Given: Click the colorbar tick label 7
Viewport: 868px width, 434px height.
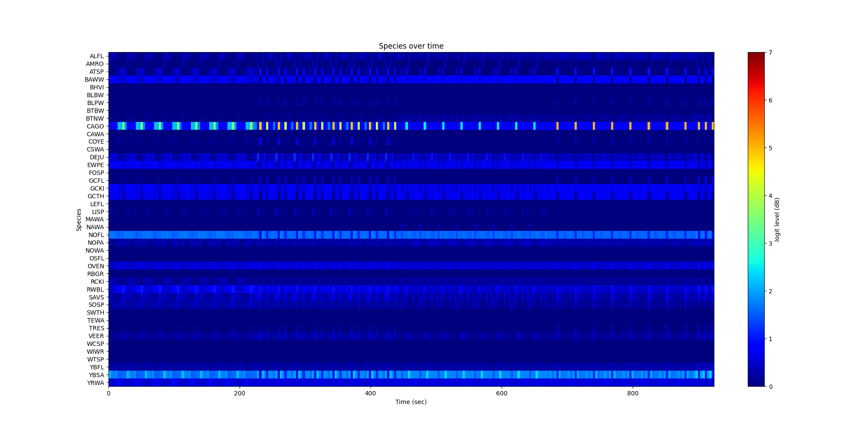Looking at the screenshot, I should (x=770, y=53).
